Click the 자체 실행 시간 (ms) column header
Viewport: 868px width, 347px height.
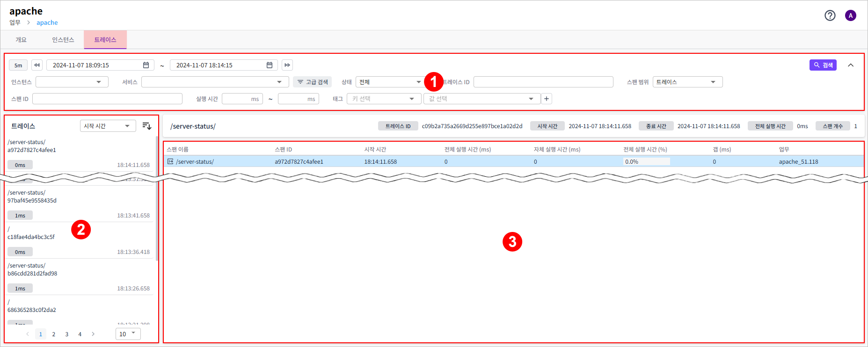[x=557, y=149]
